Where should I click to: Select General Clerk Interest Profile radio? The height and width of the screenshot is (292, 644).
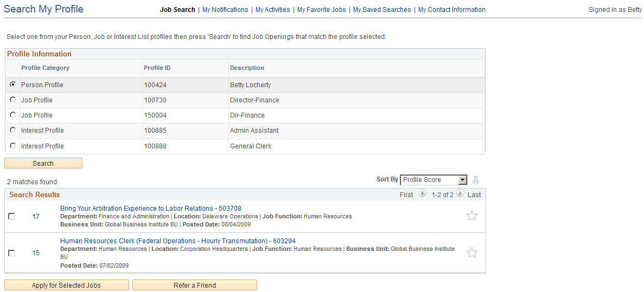[12, 146]
